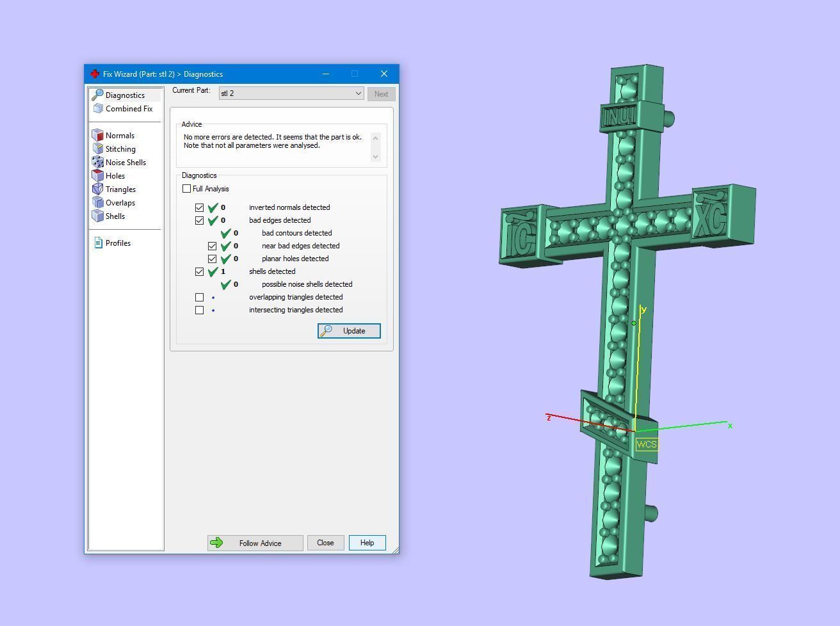Enable the Full Analysis checkbox

[186, 188]
